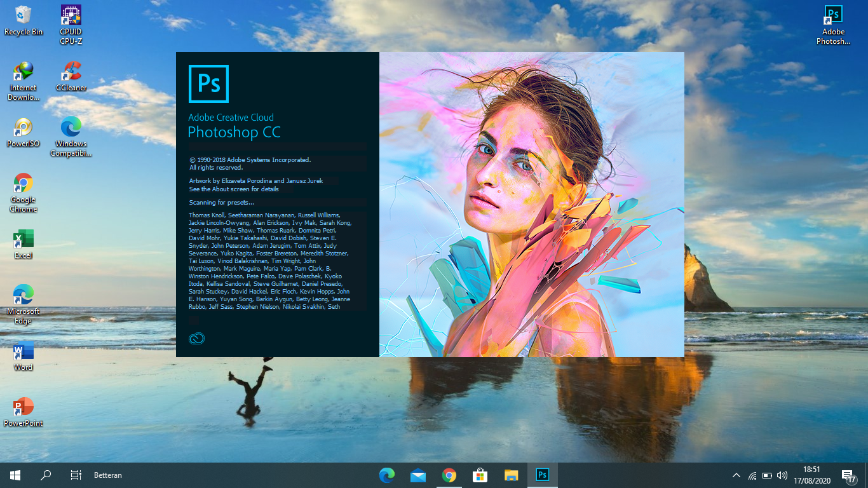Select the Excel desktop shortcut
This screenshot has width=868, height=488.
[x=24, y=244]
